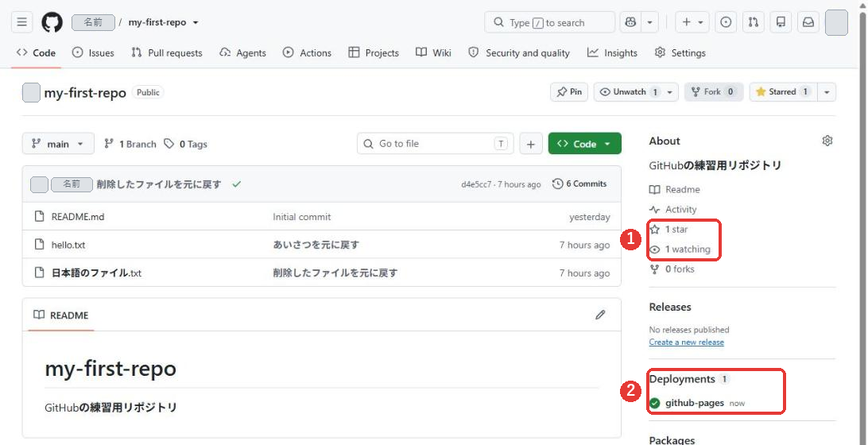Open Copilot chat icon in the header
868x445 pixels.
(x=630, y=23)
